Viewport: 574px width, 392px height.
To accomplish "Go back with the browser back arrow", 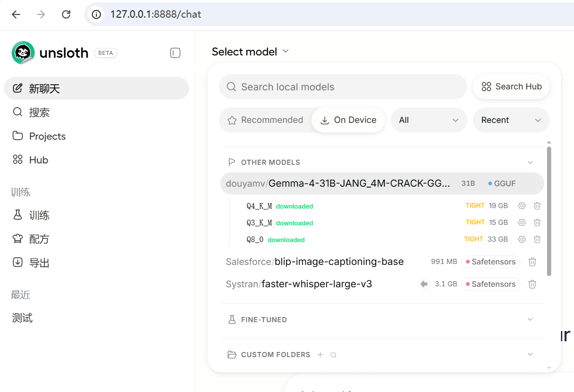I will pos(16,14).
